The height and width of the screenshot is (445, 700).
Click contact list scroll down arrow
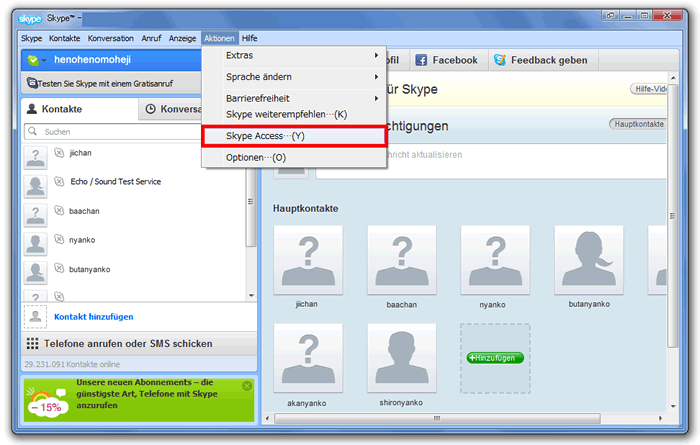[251, 295]
